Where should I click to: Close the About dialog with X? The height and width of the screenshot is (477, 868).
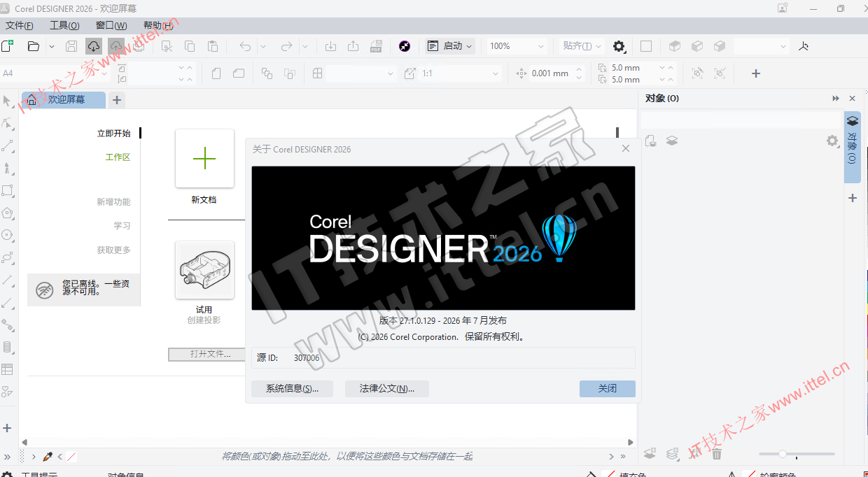pyautogui.click(x=626, y=148)
